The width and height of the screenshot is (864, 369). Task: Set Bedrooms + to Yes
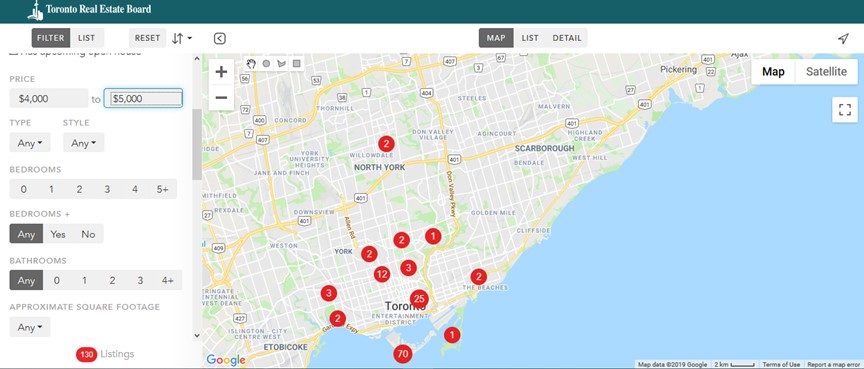point(58,234)
